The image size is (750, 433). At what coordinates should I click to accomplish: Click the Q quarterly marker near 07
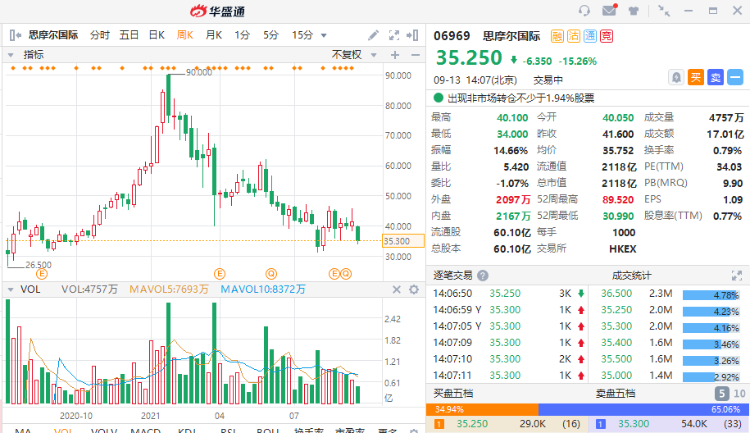pos(346,274)
